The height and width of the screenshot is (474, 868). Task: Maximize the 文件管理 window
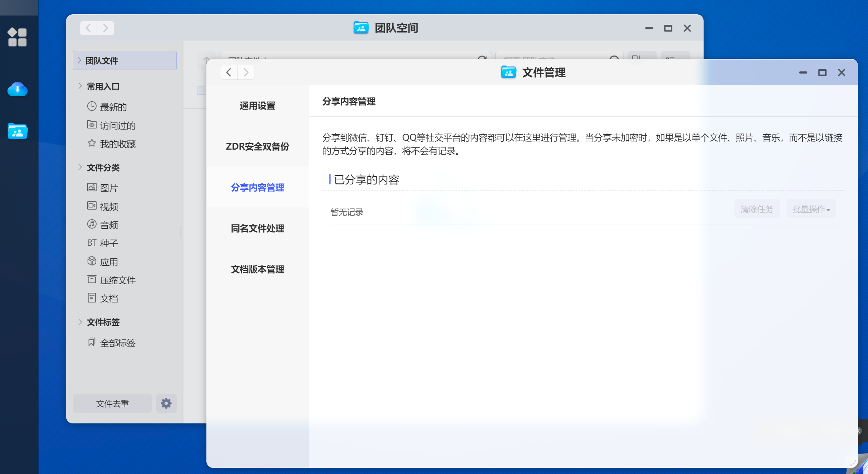822,73
